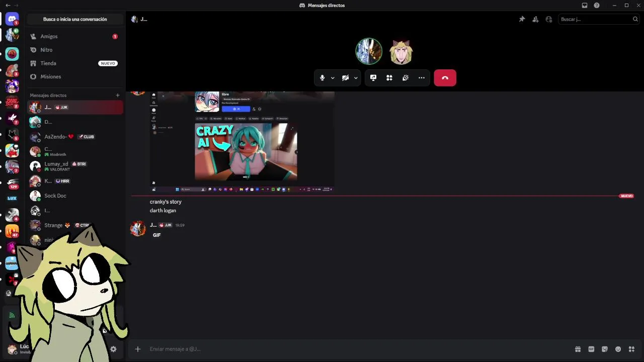Open the Help question mark icon
Viewport: 644px width, 362px height.
pyautogui.click(x=597, y=5)
